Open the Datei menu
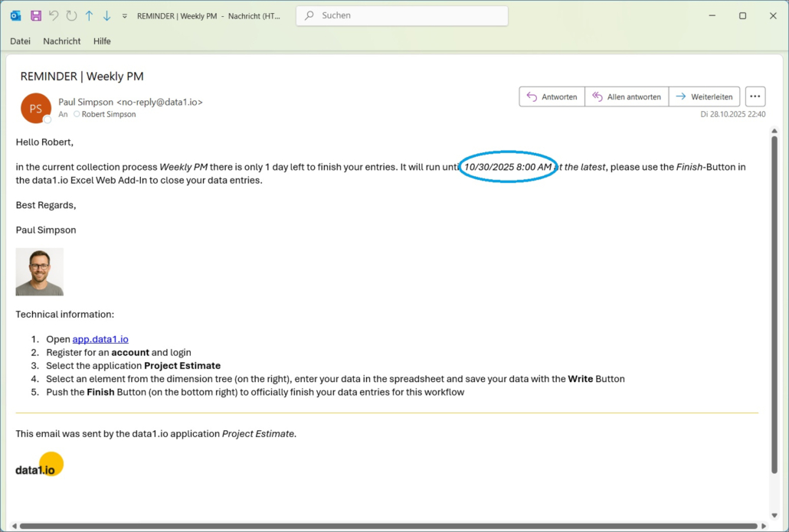The width and height of the screenshot is (789, 532). pyautogui.click(x=20, y=41)
